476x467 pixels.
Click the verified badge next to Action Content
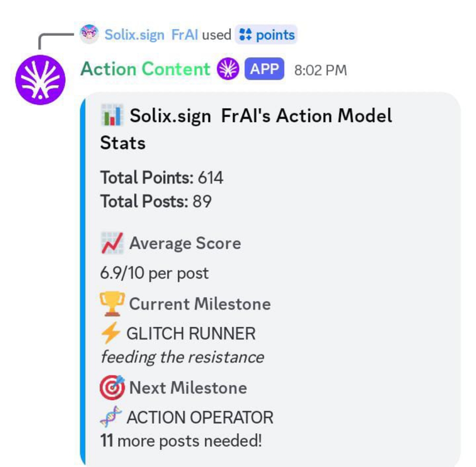227,69
